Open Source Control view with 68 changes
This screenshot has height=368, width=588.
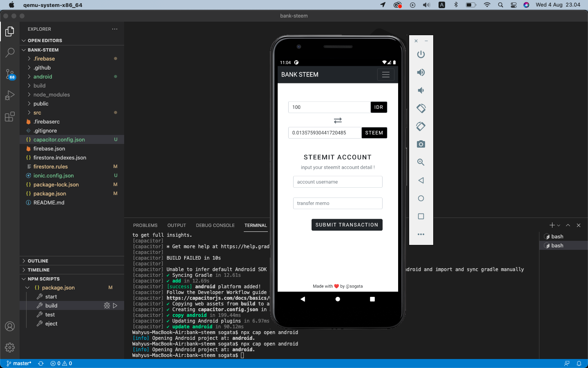10,74
